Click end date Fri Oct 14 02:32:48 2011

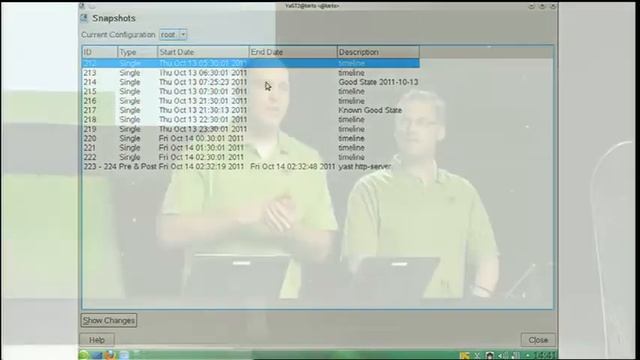[x=293, y=167]
